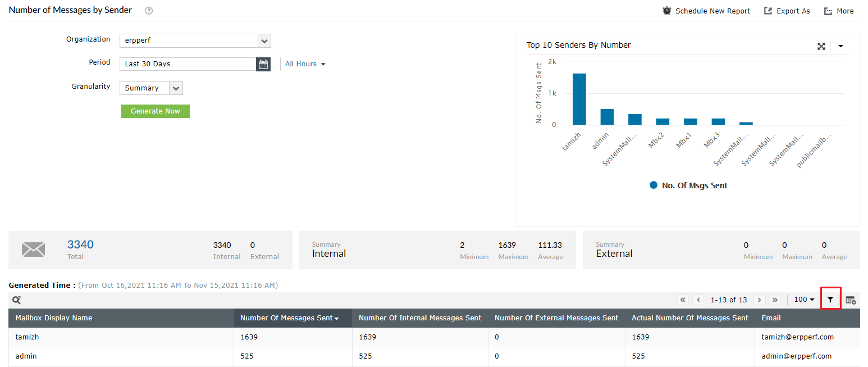Open the Period calendar picker icon
Viewport: 868px width, 367px height.
tap(263, 64)
